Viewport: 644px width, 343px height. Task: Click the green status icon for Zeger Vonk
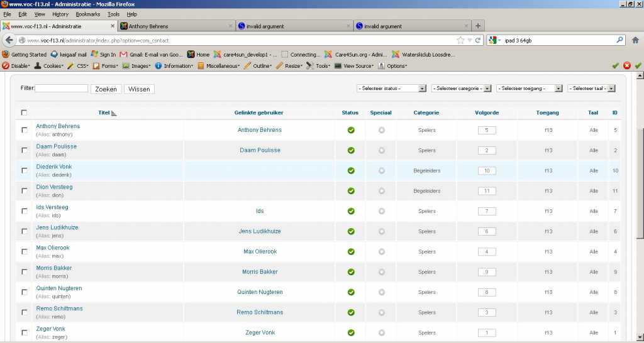click(x=351, y=333)
